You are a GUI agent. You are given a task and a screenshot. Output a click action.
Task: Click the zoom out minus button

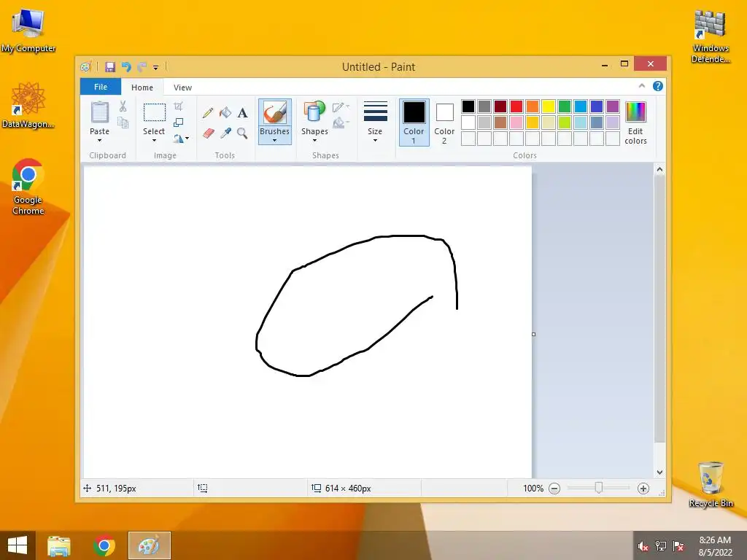click(554, 489)
